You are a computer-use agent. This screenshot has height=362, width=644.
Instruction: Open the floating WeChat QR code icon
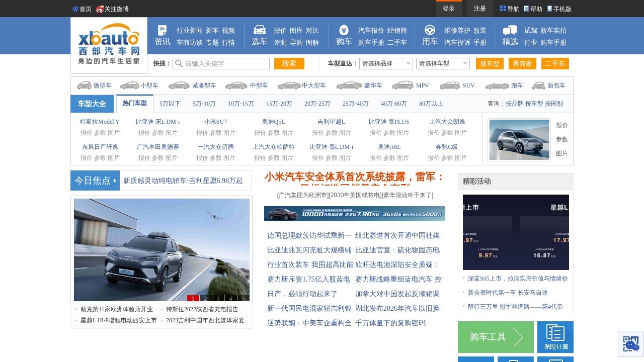(631, 344)
